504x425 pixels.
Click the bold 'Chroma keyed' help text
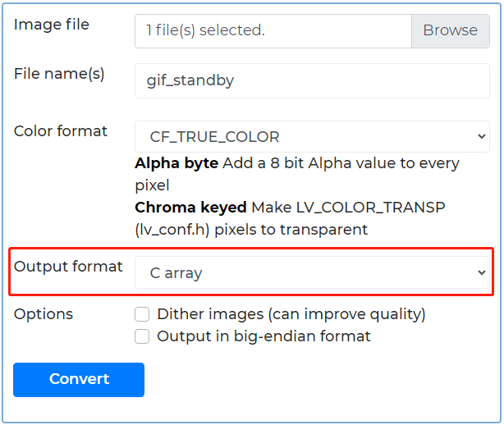point(191,208)
